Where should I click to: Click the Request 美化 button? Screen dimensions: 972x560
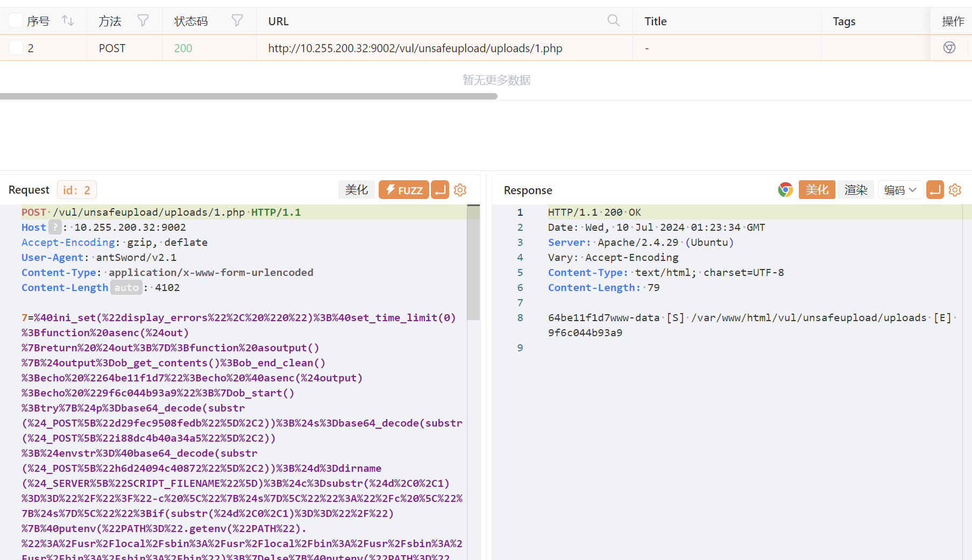357,190
